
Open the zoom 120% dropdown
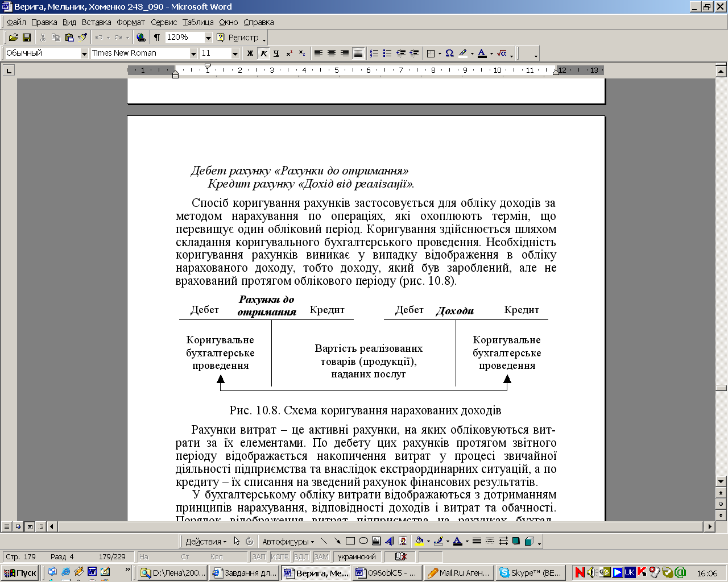pyautogui.click(x=208, y=38)
